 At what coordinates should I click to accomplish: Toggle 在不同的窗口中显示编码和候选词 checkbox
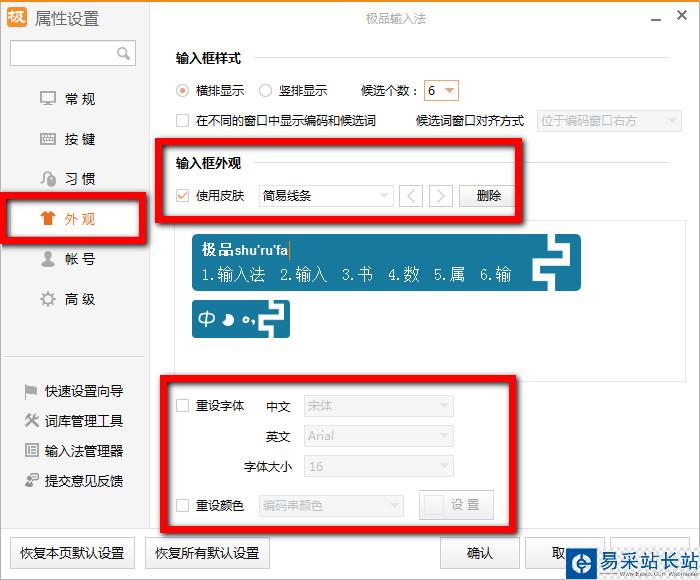(x=182, y=121)
